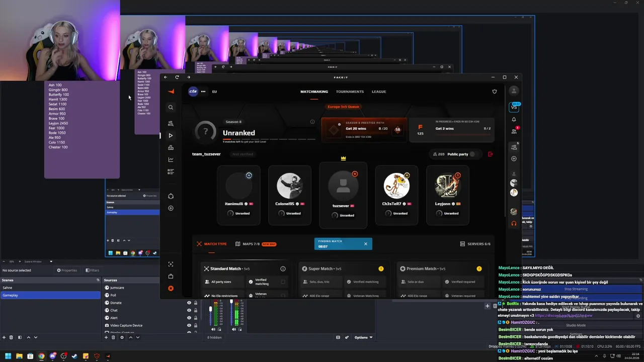644x362 pixels.
Task: Move scene up with Scenes up chevron
Action: pyautogui.click(x=28, y=337)
